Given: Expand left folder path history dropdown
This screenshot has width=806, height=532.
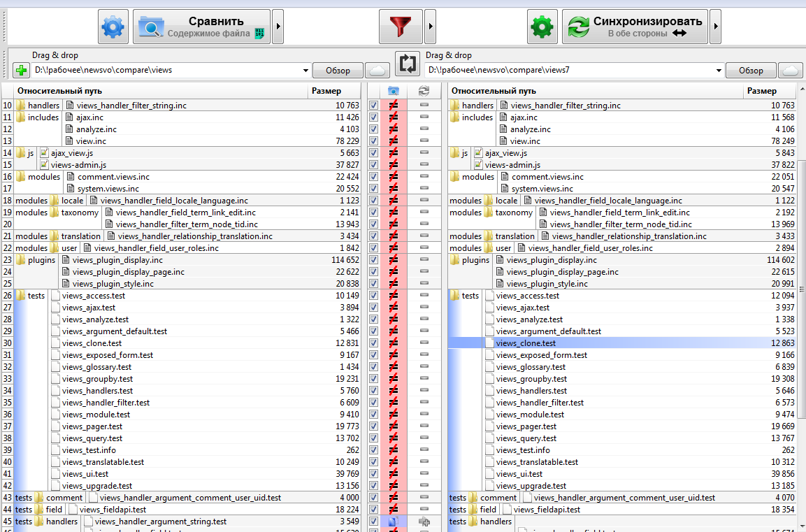Looking at the screenshot, I should 305,71.
